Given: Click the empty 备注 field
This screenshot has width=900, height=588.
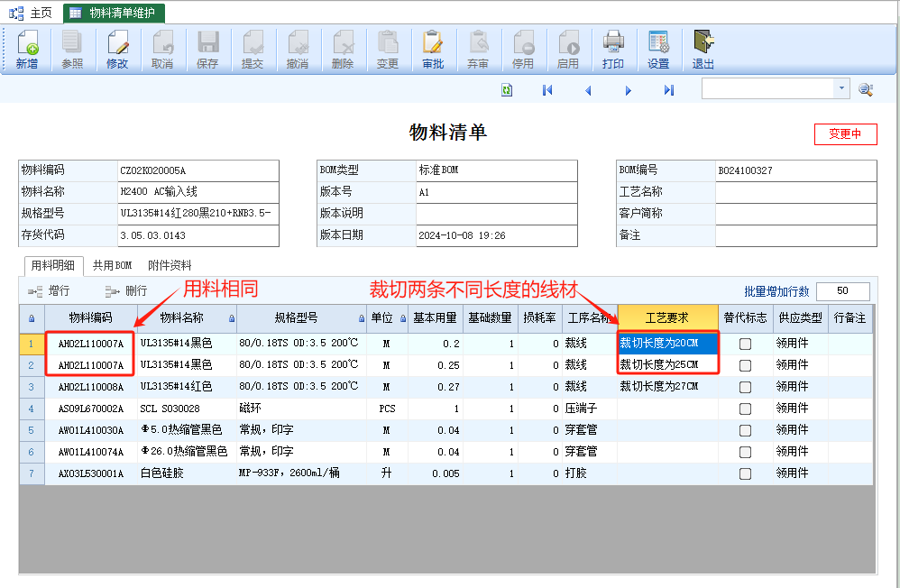Looking at the screenshot, I should click(x=796, y=235).
